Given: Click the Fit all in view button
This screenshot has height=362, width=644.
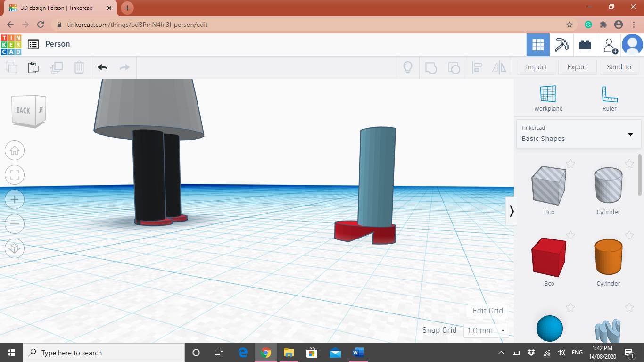Looking at the screenshot, I should pos(15,175).
